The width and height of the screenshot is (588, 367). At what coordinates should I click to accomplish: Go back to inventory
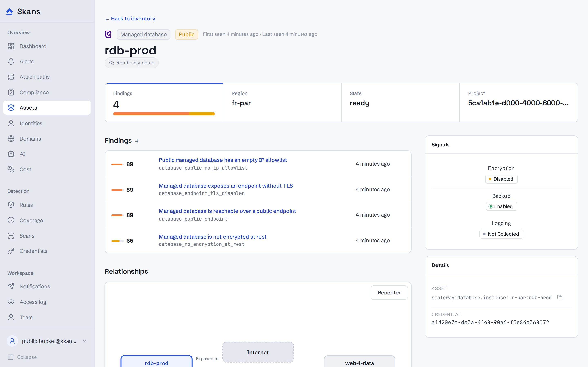(x=130, y=19)
